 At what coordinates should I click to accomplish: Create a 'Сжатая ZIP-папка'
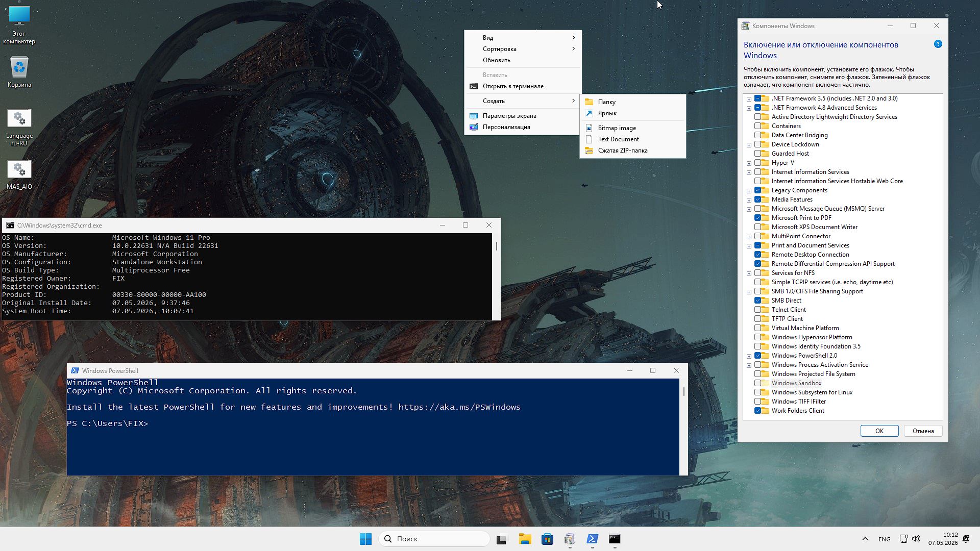[x=633, y=151]
